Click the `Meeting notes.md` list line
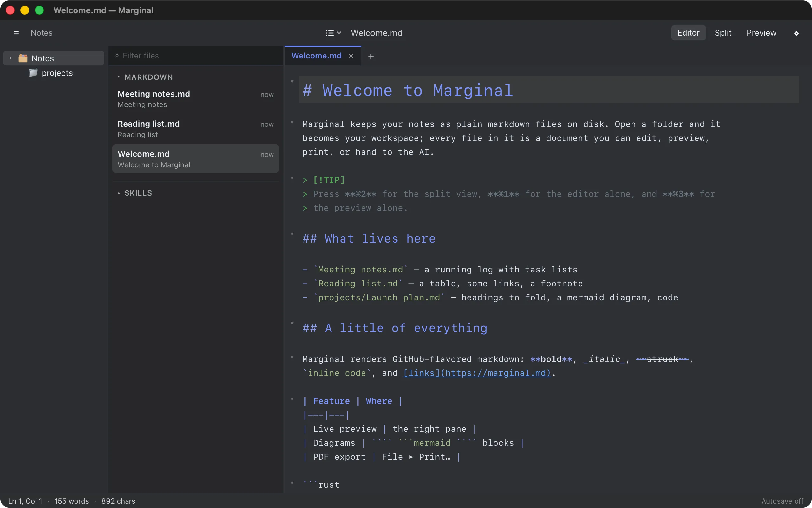The height and width of the screenshot is (508, 812). pos(440,270)
